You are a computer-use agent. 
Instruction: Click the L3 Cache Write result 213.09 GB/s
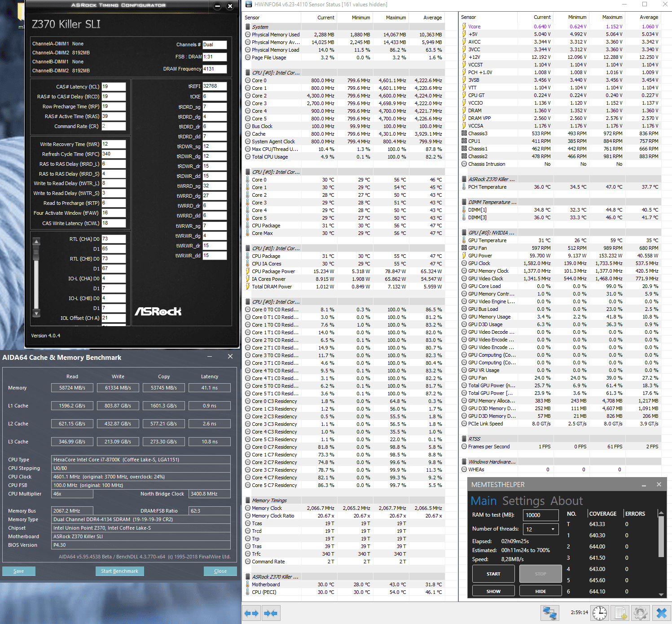(x=118, y=442)
